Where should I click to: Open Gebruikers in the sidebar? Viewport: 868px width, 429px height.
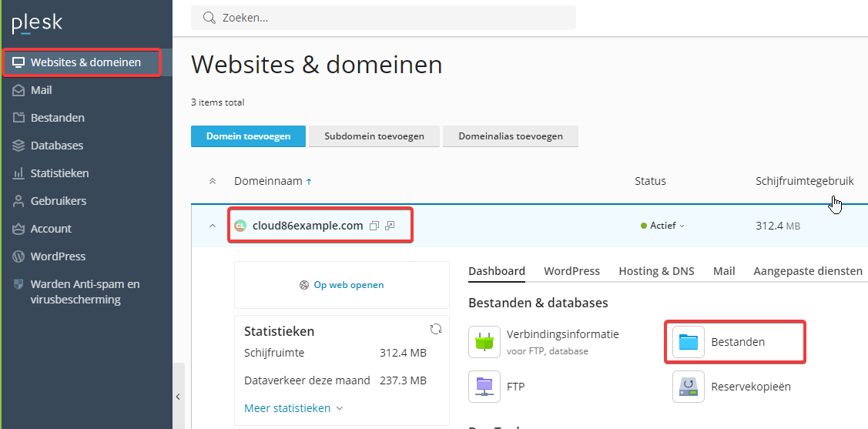tap(58, 201)
